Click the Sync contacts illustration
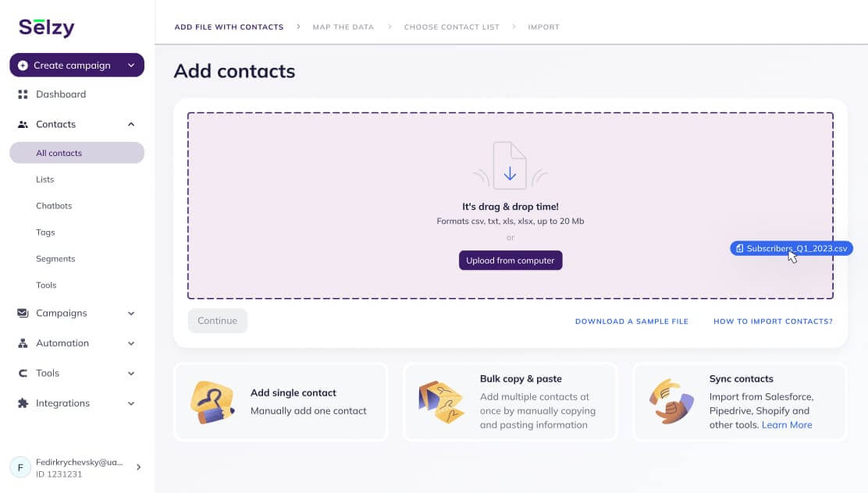 [x=672, y=402]
